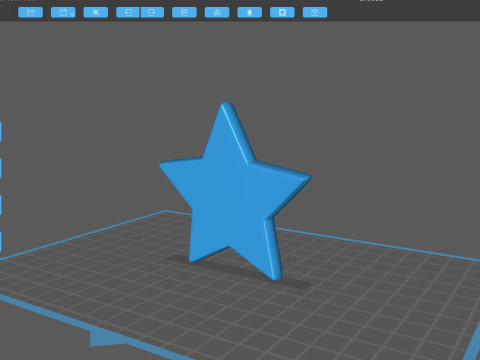Click the standing figure icon toolbar button
The width and height of the screenshot is (480, 360).
pos(250,12)
